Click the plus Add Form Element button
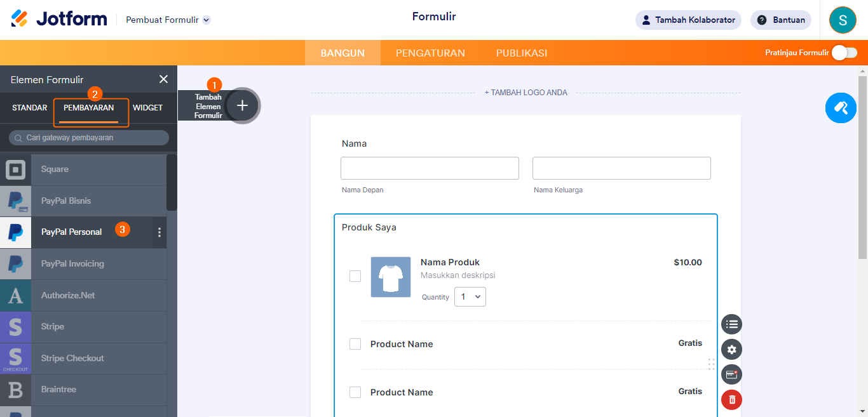Screen dimensions: 868x417 [242, 105]
